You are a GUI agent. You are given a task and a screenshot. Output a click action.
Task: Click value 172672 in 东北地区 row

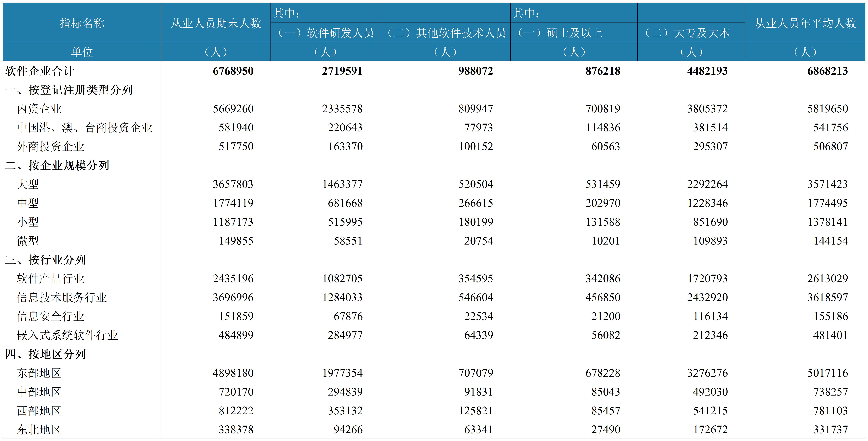pos(710,429)
